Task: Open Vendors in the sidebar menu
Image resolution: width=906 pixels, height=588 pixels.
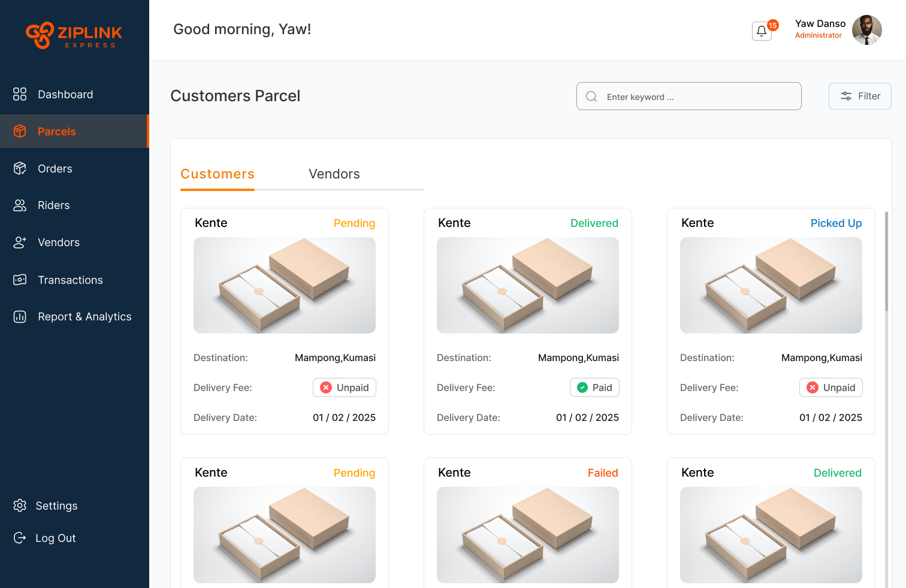Action: pos(59,243)
